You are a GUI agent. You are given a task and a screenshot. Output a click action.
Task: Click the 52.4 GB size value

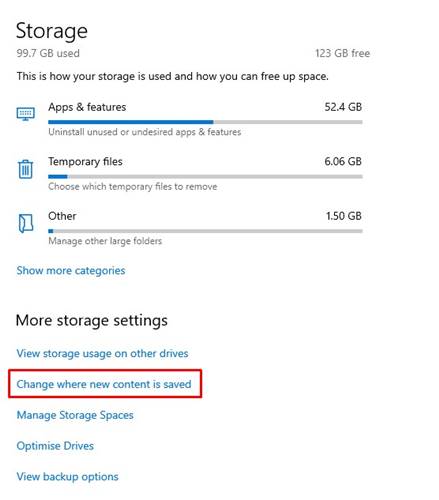(x=343, y=107)
